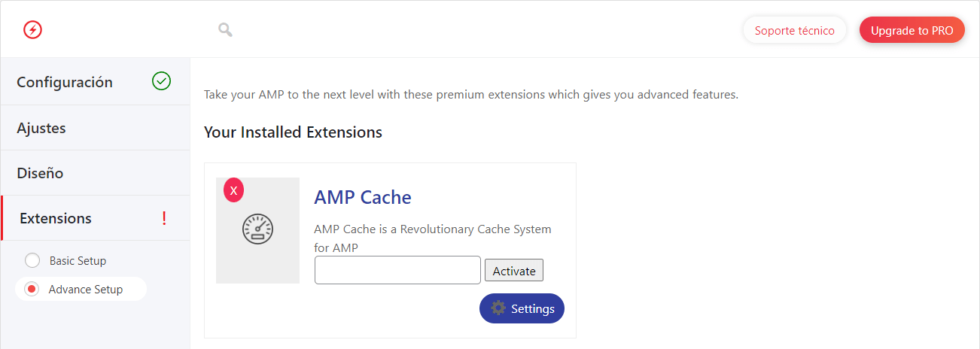This screenshot has width=980, height=349.
Task: Activate the AMP Cache license
Action: (514, 271)
